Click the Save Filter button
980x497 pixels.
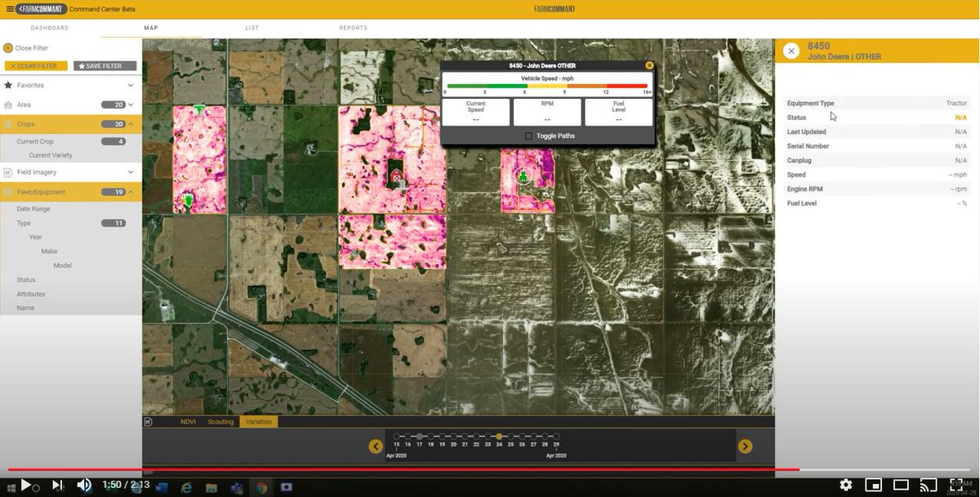[105, 66]
